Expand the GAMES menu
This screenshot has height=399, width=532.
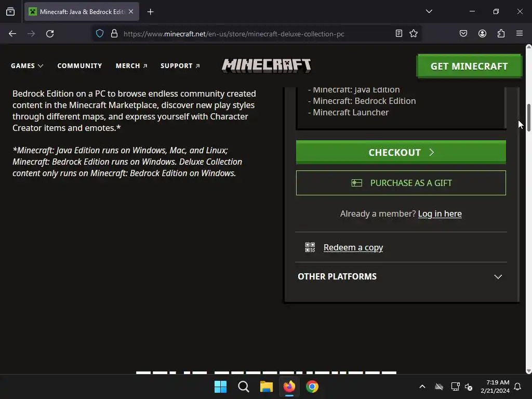click(27, 66)
